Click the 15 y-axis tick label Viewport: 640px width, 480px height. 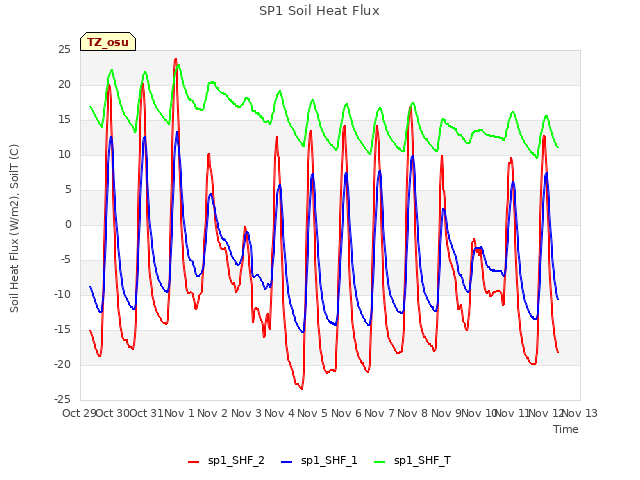point(64,120)
